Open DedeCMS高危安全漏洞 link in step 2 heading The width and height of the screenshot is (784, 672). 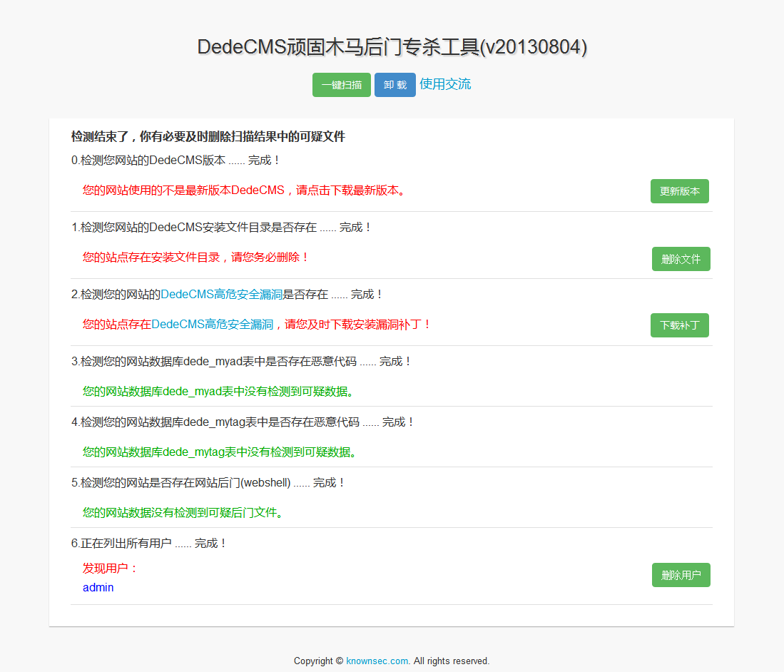(221, 295)
